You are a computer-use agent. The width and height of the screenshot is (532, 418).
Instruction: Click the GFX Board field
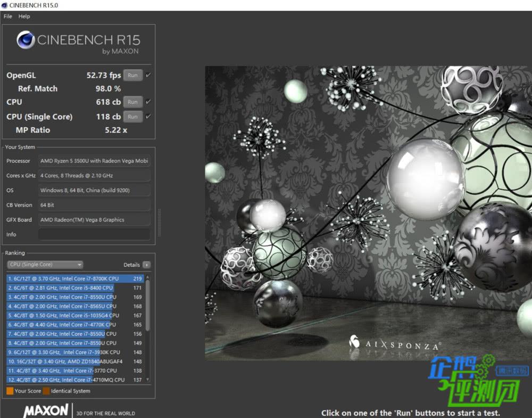click(x=94, y=220)
